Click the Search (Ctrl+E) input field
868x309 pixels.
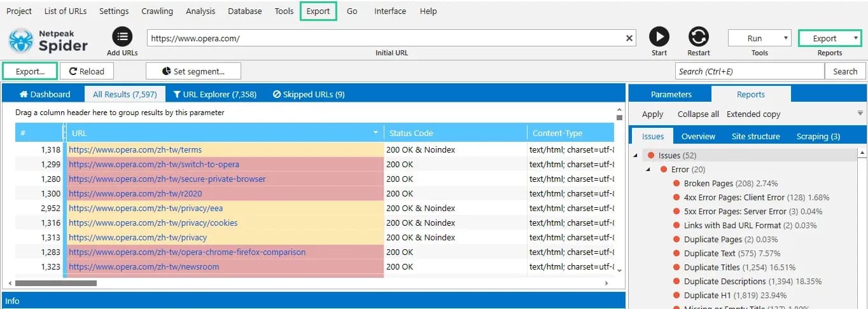click(x=748, y=71)
